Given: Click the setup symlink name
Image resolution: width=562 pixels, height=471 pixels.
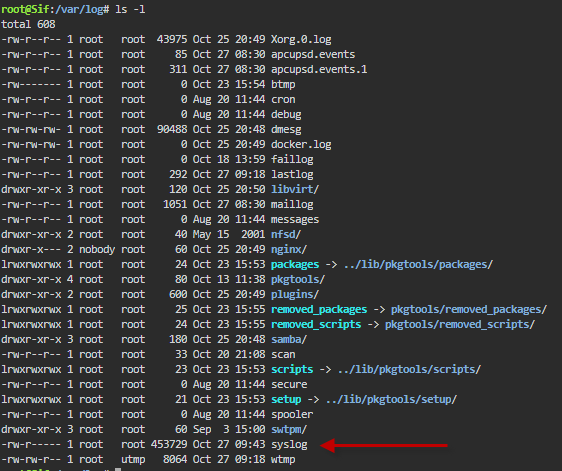Looking at the screenshot, I should point(286,400).
